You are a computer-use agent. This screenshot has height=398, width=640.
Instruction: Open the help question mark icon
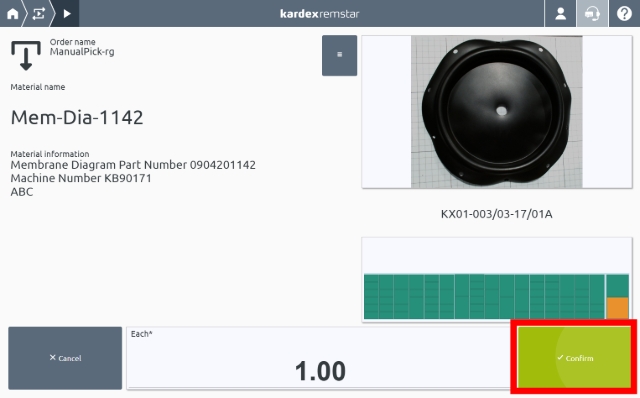[x=624, y=13]
